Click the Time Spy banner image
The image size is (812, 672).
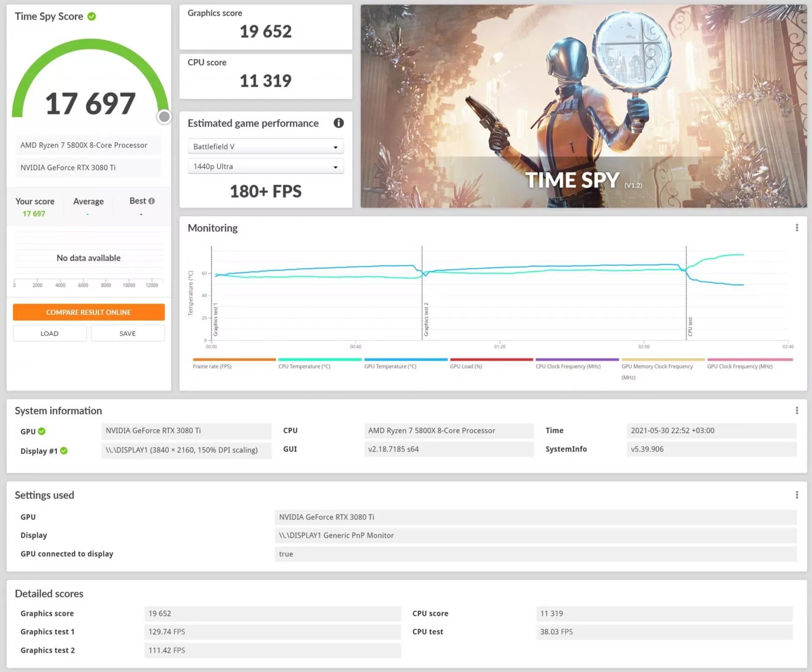(583, 106)
